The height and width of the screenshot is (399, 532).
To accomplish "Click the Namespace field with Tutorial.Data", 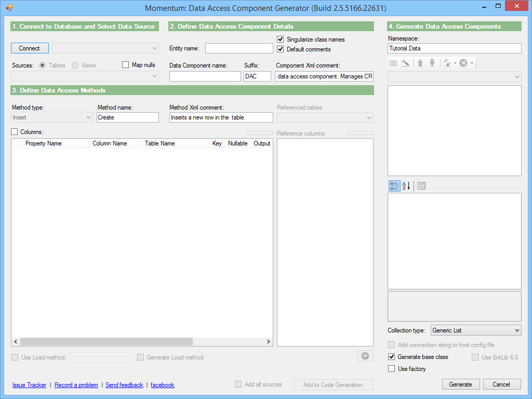I will point(454,48).
